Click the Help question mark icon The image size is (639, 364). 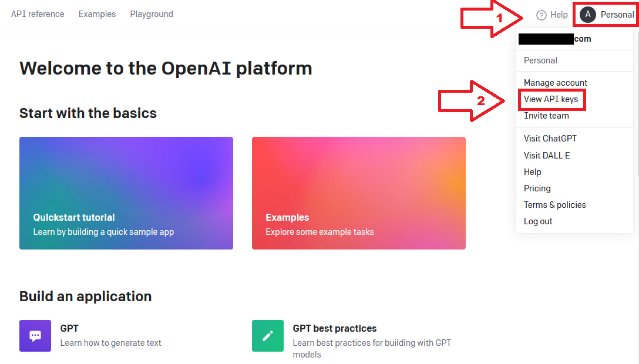coord(541,15)
